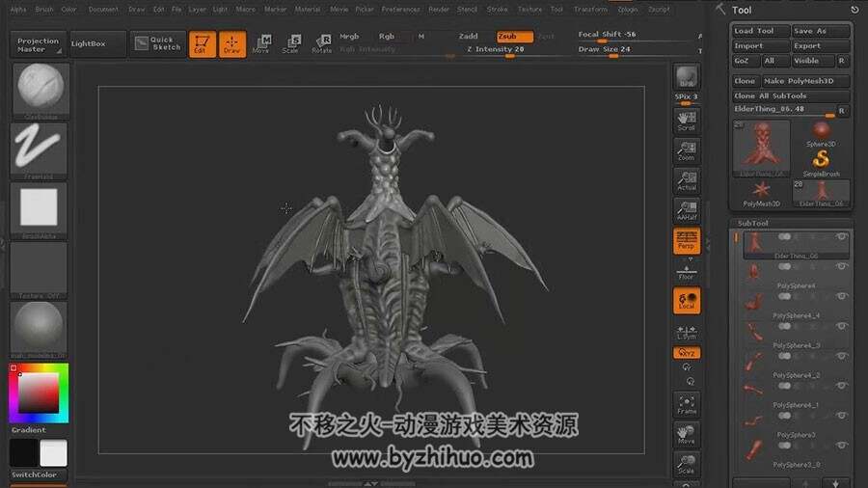Click the Actual size icon
Viewport: 868px width, 488px height.
pos(687,180)
